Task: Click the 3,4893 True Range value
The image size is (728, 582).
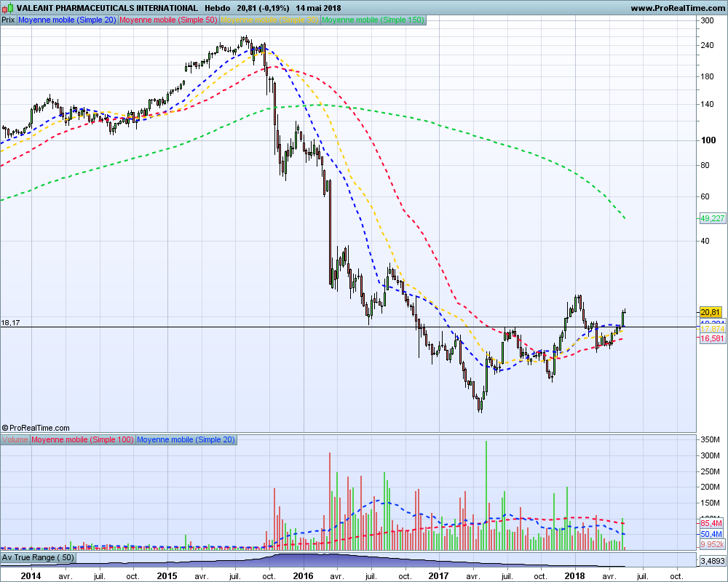Action: (713, 561)
